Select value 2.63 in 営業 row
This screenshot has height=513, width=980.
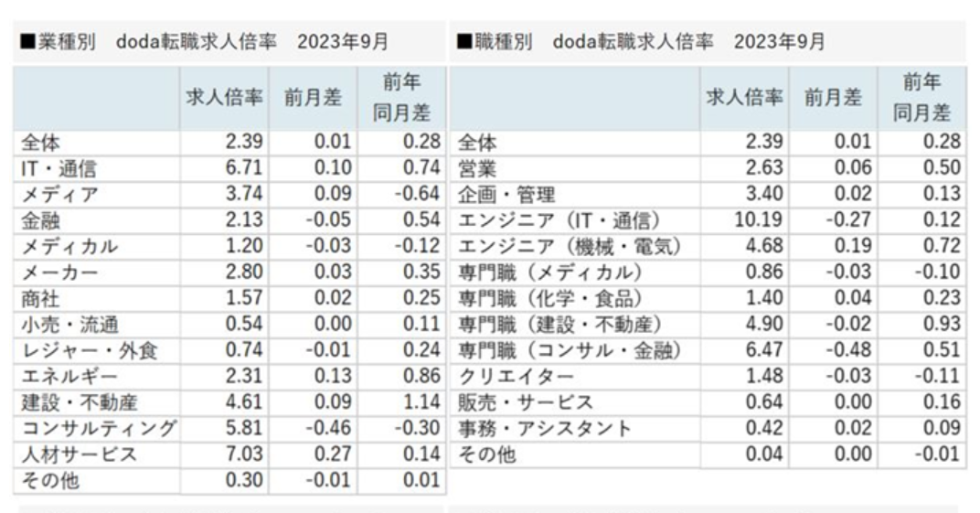(764, 168)
